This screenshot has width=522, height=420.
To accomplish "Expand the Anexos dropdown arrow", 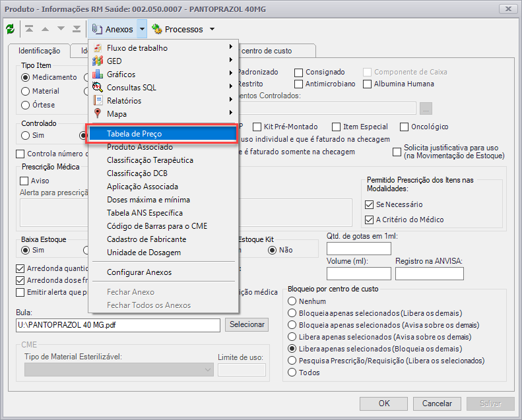I will tap(142, 29).
